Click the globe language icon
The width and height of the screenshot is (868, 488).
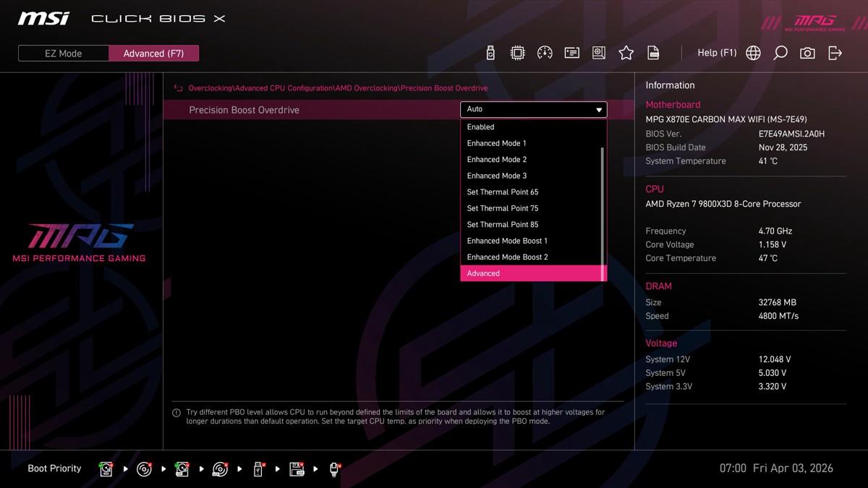click(x=753, y=53)
